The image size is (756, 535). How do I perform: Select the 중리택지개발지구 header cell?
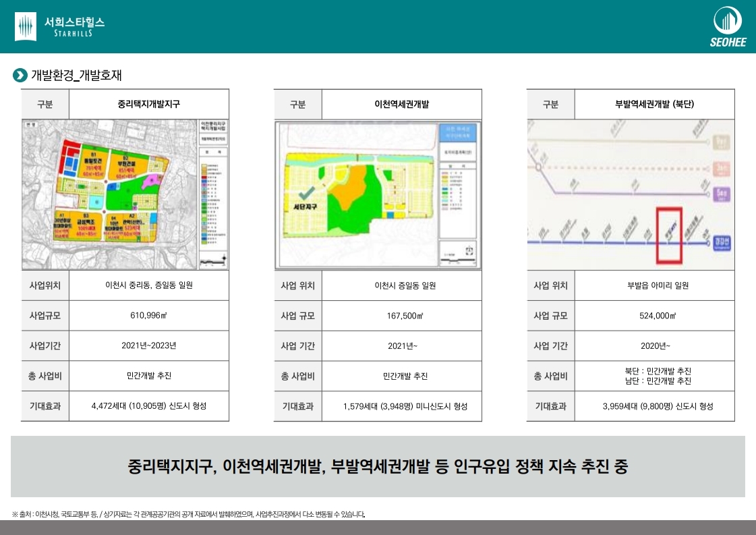pyautogui.click(x=148, y=104)
